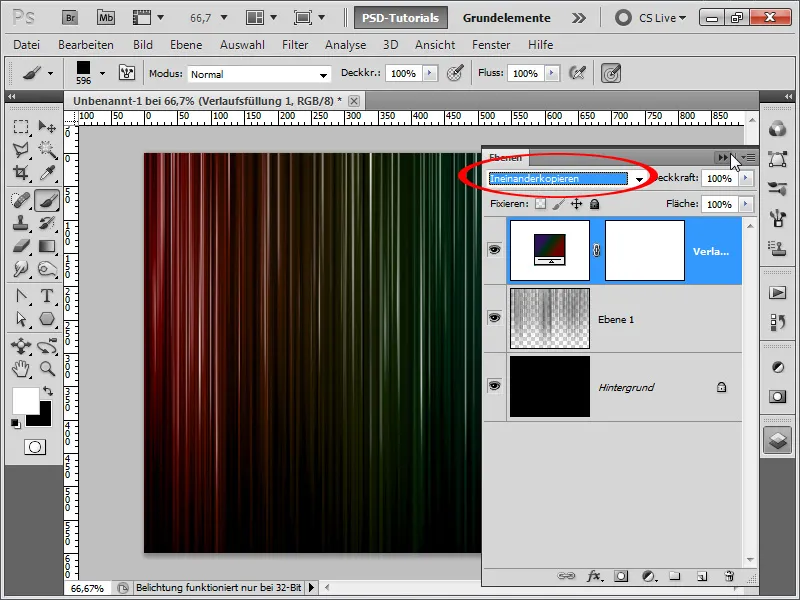Screen dimensions: 800x600
Task: Select the Hand tool
Action: [x=21, y=368]
